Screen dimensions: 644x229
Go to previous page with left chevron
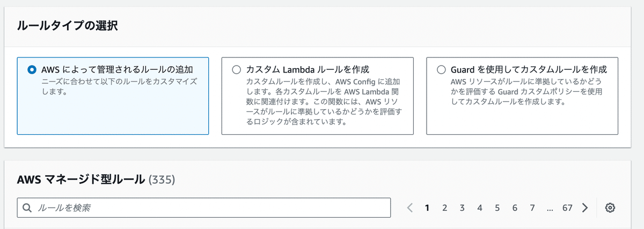click(410, 208)
